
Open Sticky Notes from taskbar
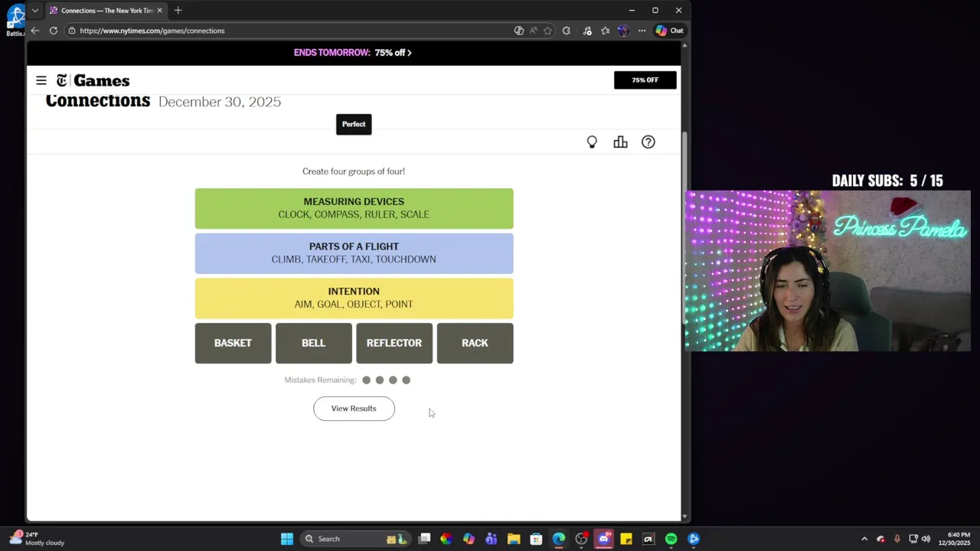(626, 539)
